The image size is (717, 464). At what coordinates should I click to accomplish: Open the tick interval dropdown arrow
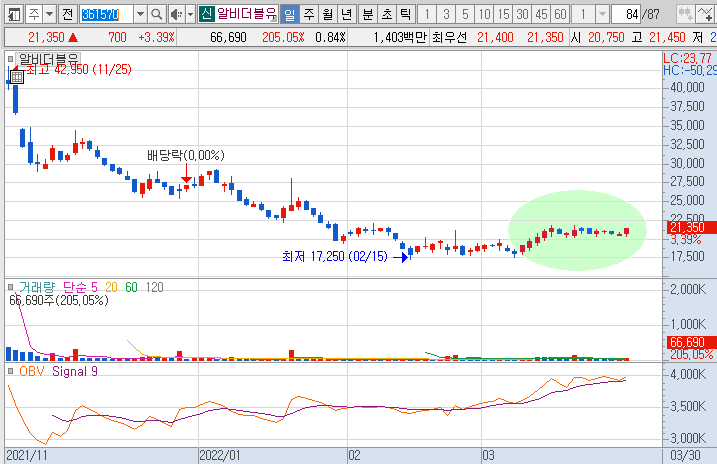coord(602,15)
